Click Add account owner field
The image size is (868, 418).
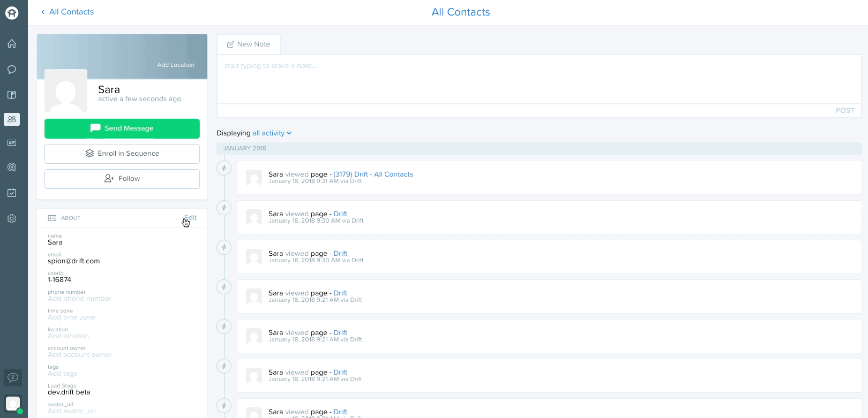[79, 355]
